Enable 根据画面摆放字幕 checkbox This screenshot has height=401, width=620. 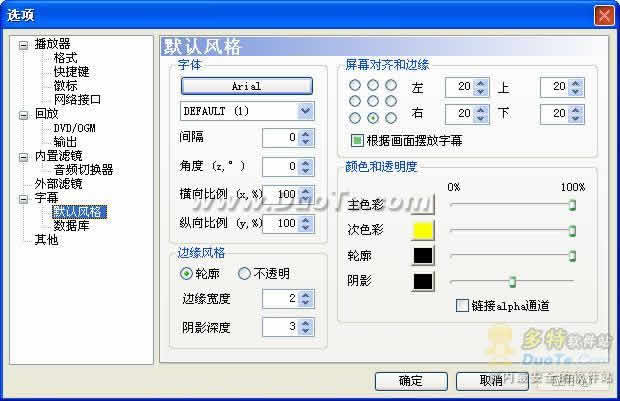tap(356, 141)
